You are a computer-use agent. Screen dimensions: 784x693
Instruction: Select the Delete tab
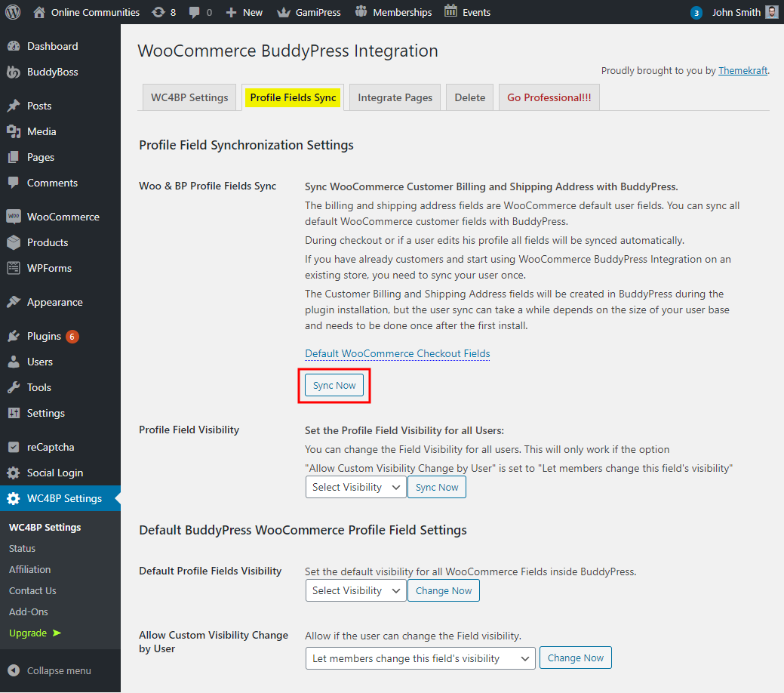click(x=469, y=97)
